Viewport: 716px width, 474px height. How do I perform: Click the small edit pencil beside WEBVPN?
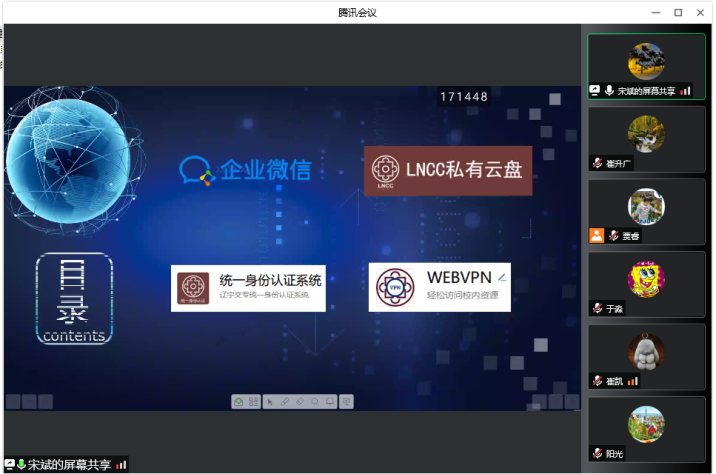[x=502, y=277]
